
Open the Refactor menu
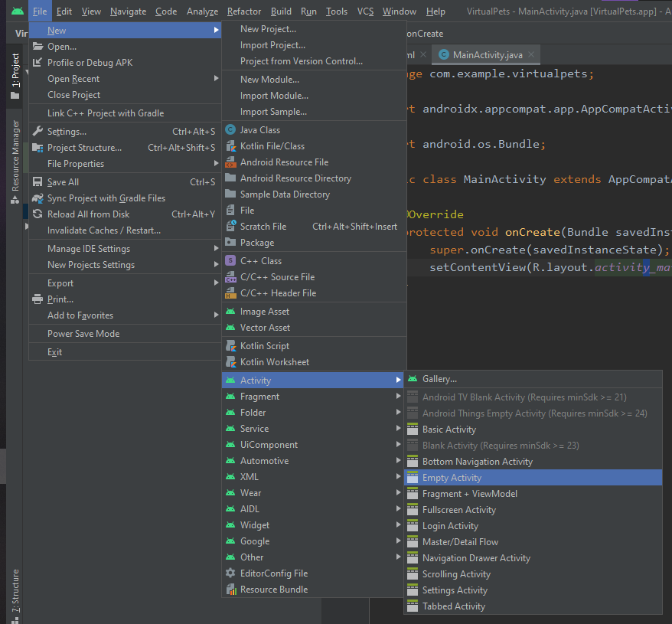pos(243,11)
